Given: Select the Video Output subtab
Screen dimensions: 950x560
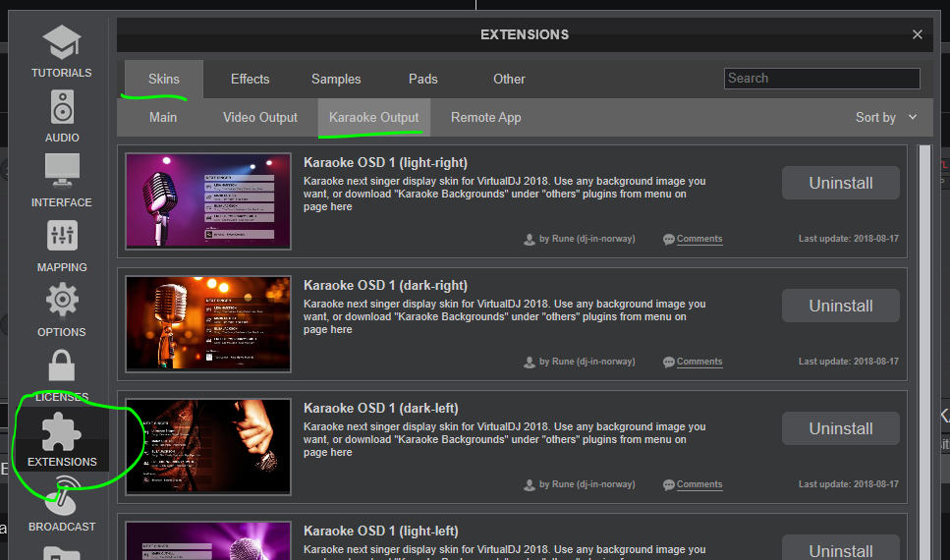Looking at the screenshot, I should (x=260, y=117).
